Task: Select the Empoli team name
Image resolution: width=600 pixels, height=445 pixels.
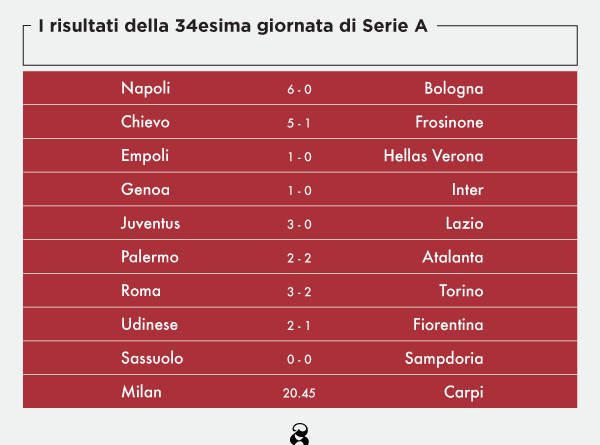Action: 145,156
